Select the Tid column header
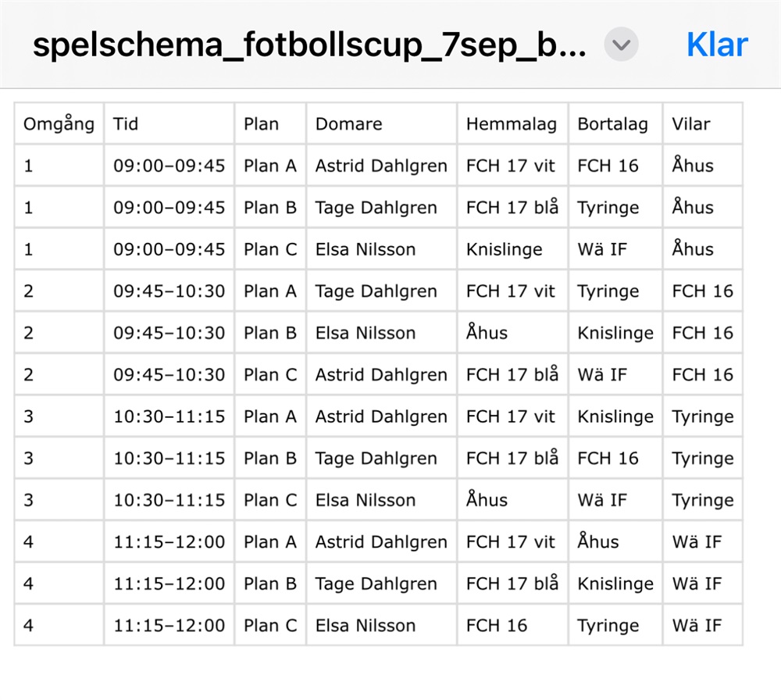Image resolution: width=781 pixels, height=700 pixels. 126,124
